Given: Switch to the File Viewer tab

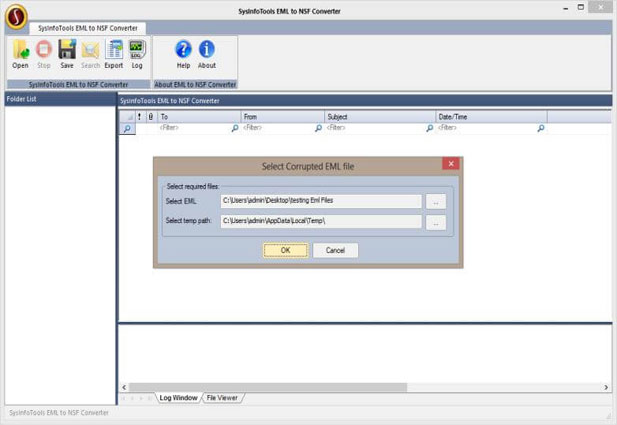Looking at the screenshot, I should [x=222, y=398].
